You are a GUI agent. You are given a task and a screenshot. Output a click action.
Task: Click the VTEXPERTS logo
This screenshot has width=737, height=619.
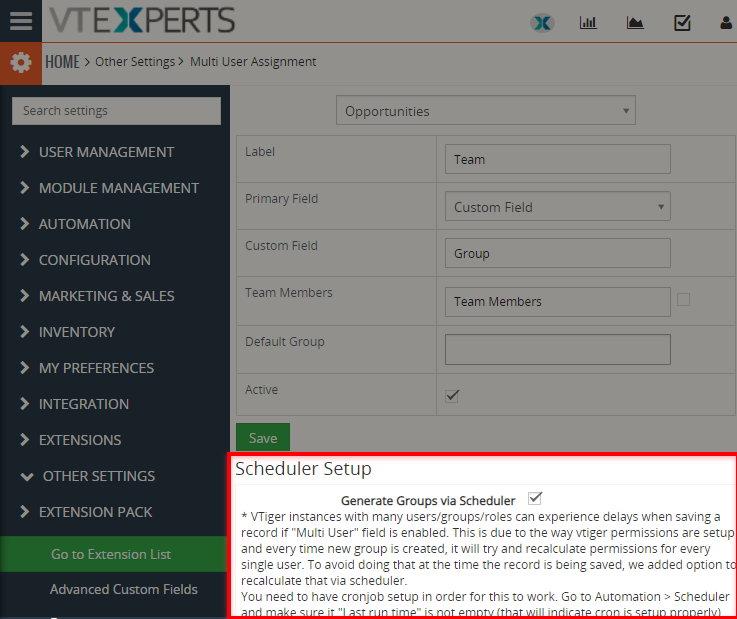(x=142, y=20)
